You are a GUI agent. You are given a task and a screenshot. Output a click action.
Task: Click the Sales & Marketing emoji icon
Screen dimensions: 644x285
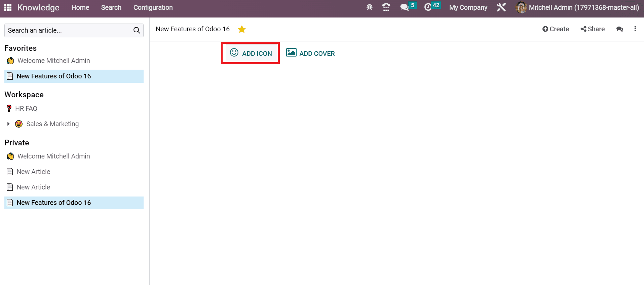click(19, 124)
